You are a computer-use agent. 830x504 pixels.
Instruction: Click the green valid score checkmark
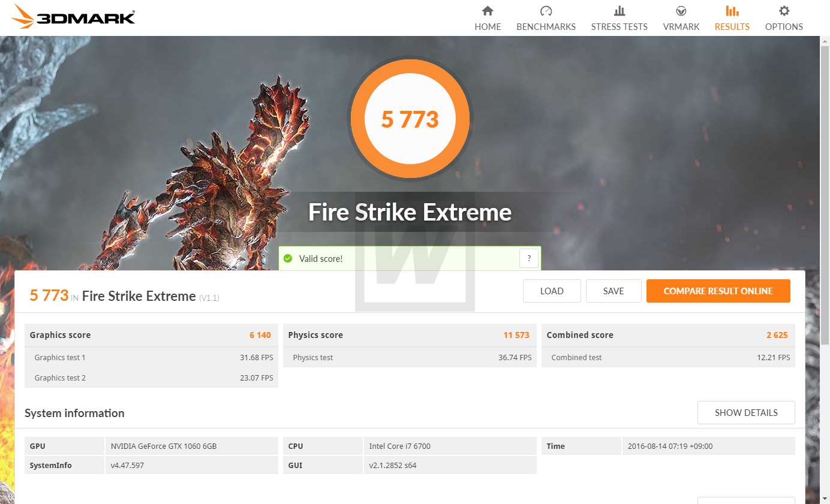coord(288,258)
